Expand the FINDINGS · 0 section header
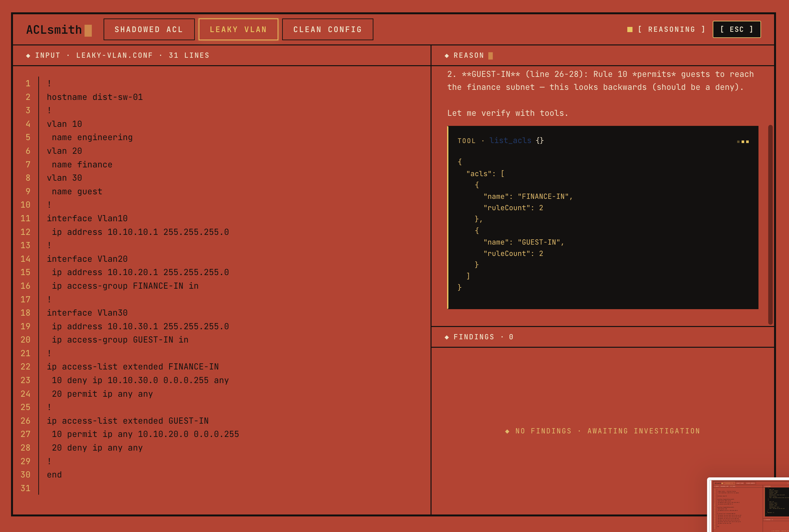This screenshot has height=532, width=789. click(x=483, y=337)
